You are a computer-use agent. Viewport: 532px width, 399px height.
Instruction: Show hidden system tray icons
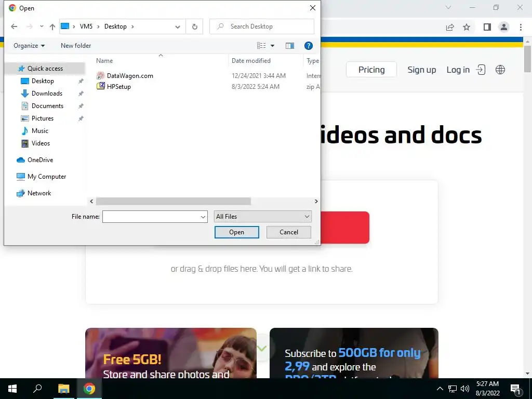[x=440, y=389]
